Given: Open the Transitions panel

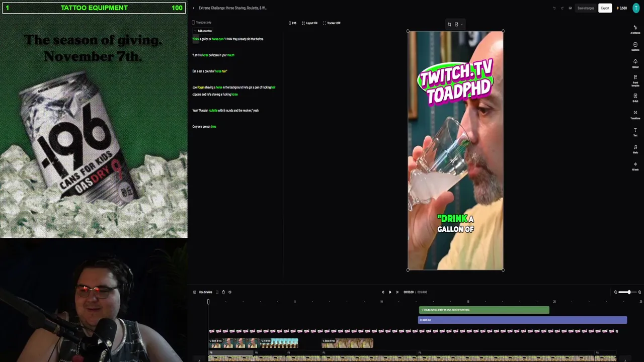Looking at the screenshot, I should point(635,115).
